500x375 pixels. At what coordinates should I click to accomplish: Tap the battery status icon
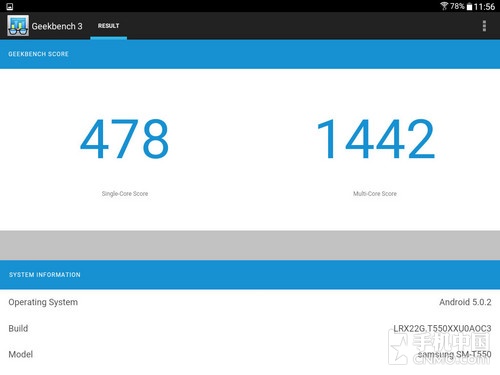point(469,7)
